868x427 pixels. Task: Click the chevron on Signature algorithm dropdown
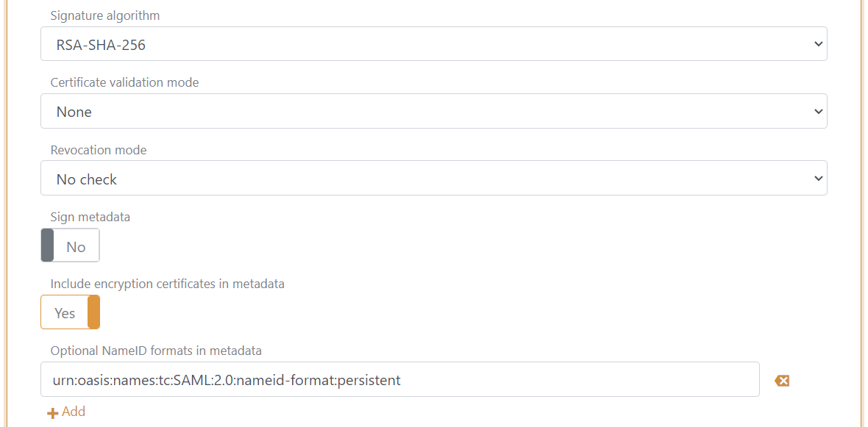tap(818, 43)
